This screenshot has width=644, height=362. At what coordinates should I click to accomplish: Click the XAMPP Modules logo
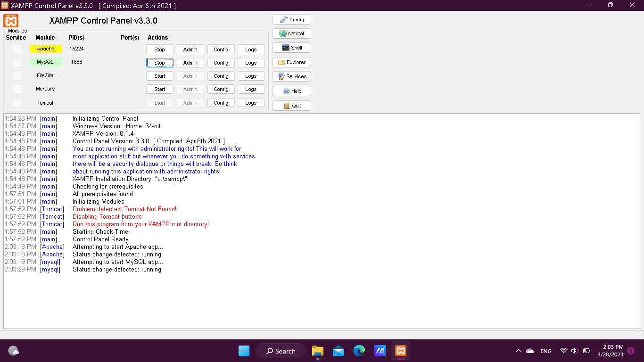10,21
